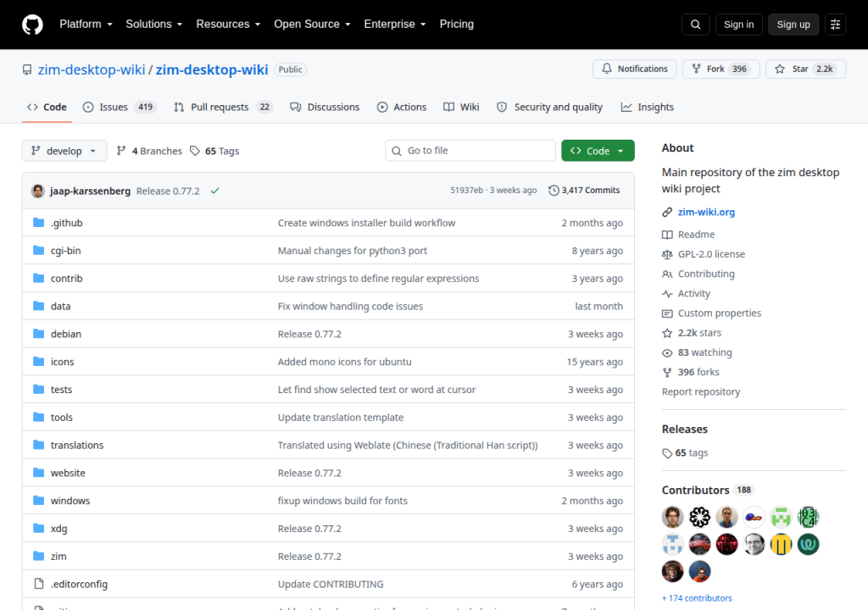
Task: Open the windows folder
Action: click(70, 501)
